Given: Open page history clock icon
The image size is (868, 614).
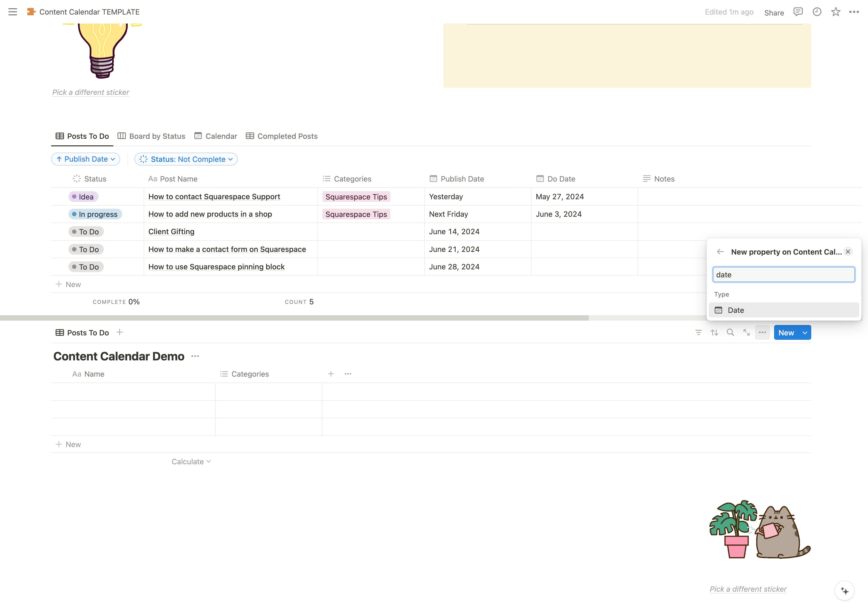Looking at the screenshot, I should [x=817, y=12].
